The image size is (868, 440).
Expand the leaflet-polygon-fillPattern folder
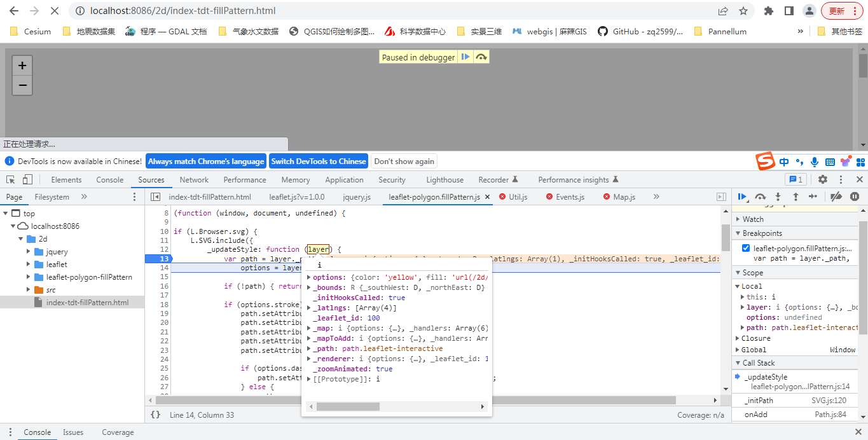tap(29, 277)
